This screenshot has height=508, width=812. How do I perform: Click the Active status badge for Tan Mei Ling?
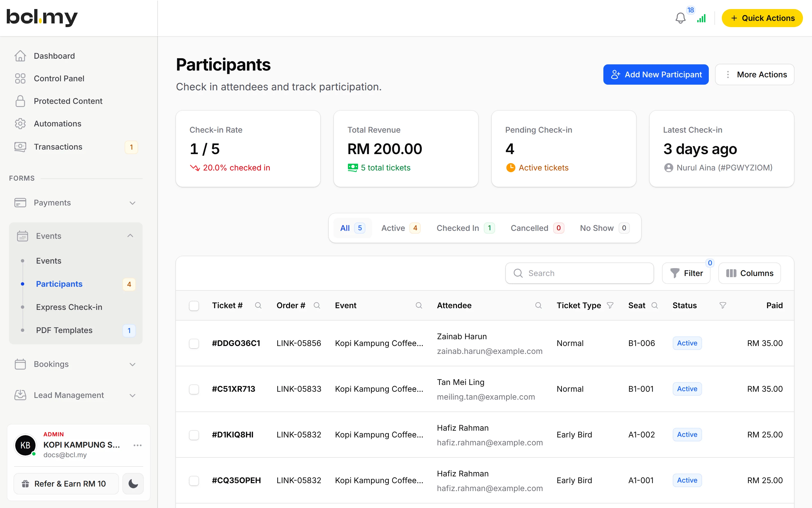687,389
